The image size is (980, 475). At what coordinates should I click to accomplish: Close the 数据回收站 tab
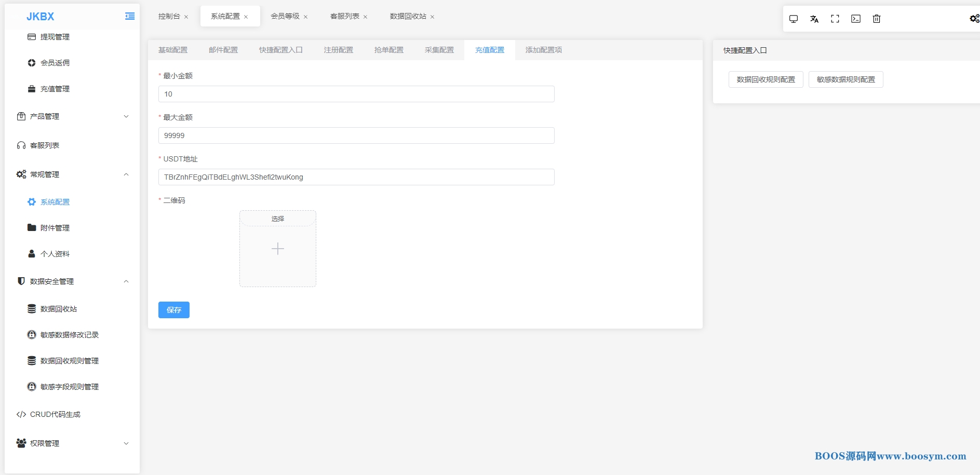432,17
